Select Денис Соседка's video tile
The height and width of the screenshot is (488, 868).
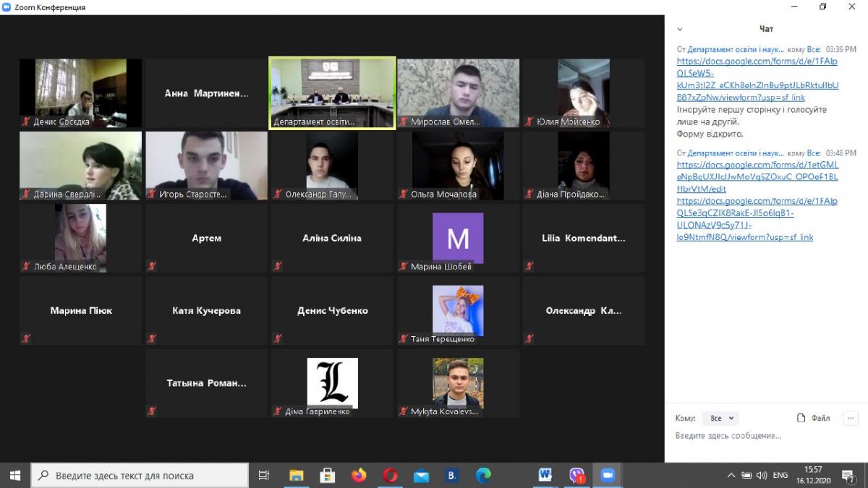click(80, 93)
